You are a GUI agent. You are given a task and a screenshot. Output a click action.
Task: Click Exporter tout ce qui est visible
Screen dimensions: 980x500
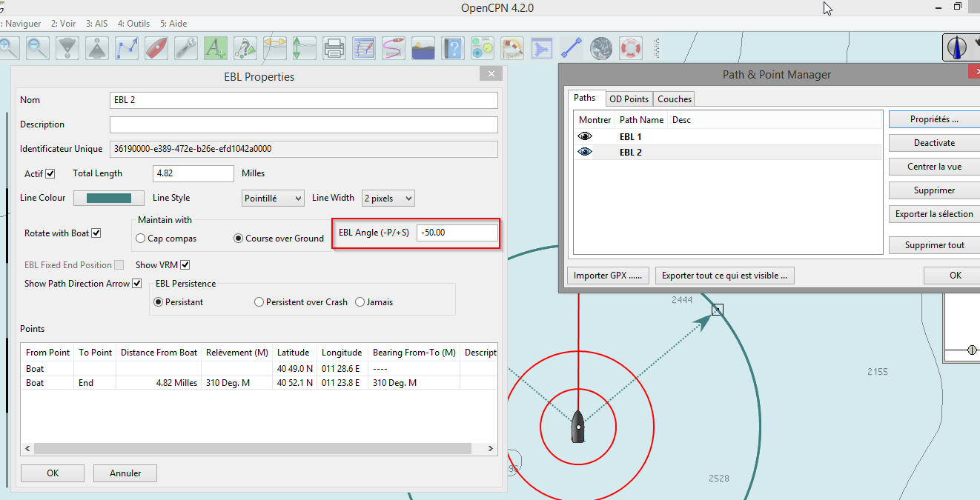pyautogui.click(x=725, y=276)
